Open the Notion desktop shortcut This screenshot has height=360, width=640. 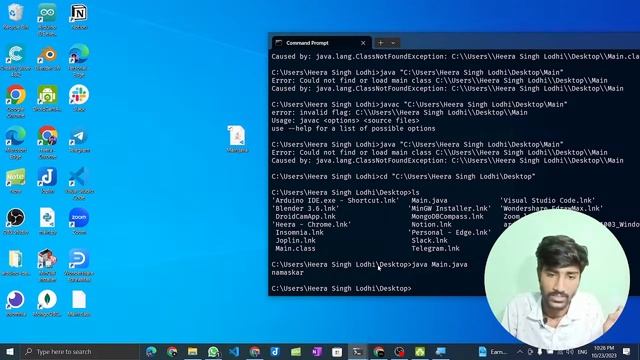(79, 16)
